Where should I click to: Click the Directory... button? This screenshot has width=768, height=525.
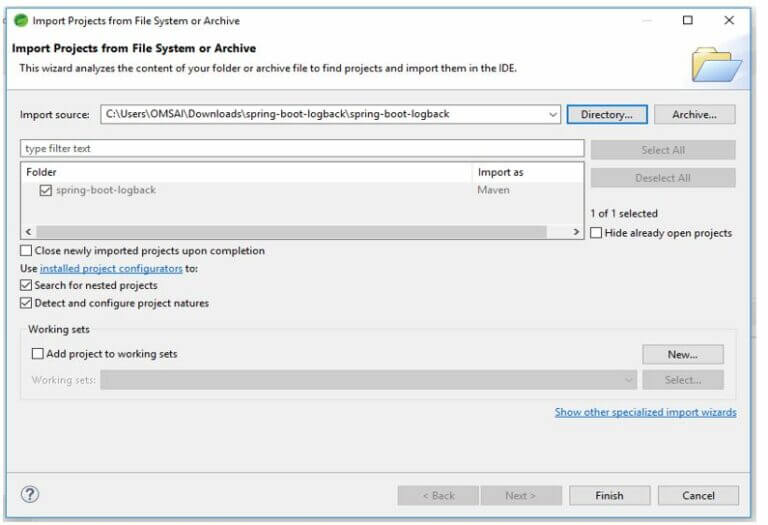point(607,115)
